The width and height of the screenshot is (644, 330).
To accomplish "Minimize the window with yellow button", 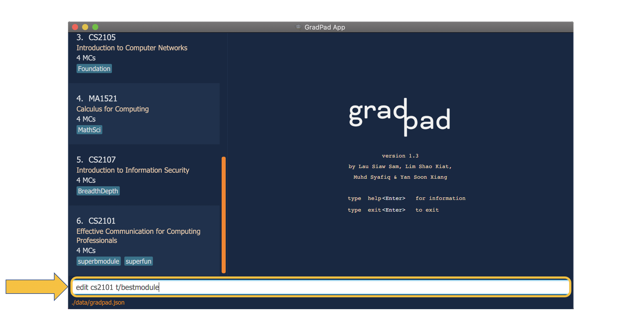I will (x=85, y=27).
